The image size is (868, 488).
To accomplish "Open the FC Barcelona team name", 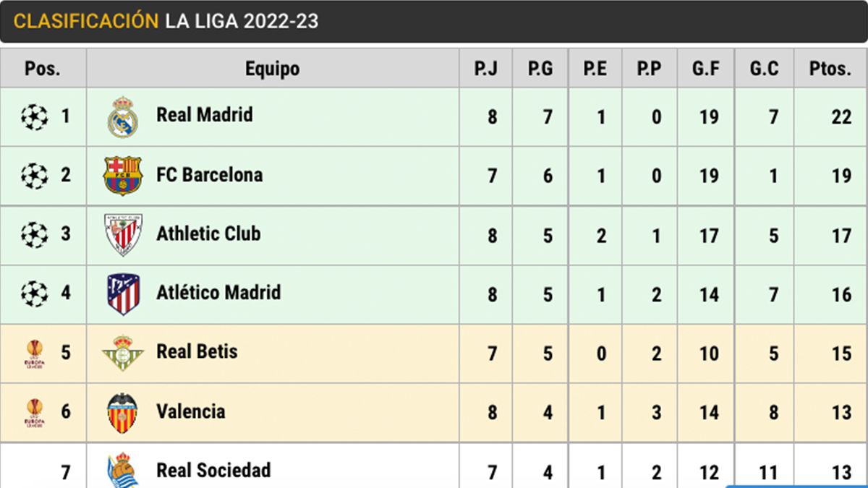I will 209,175.
